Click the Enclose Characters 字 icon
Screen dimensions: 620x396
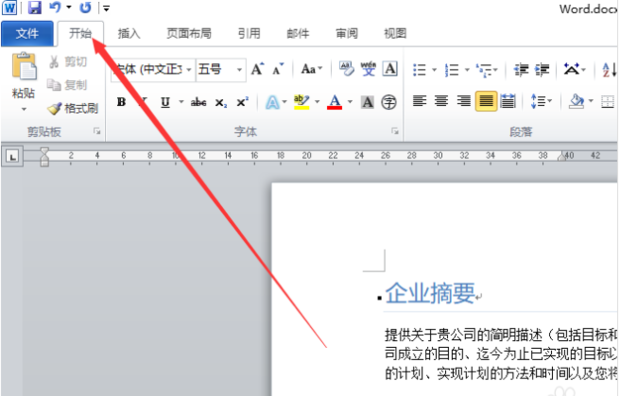(x=389, y=102)
